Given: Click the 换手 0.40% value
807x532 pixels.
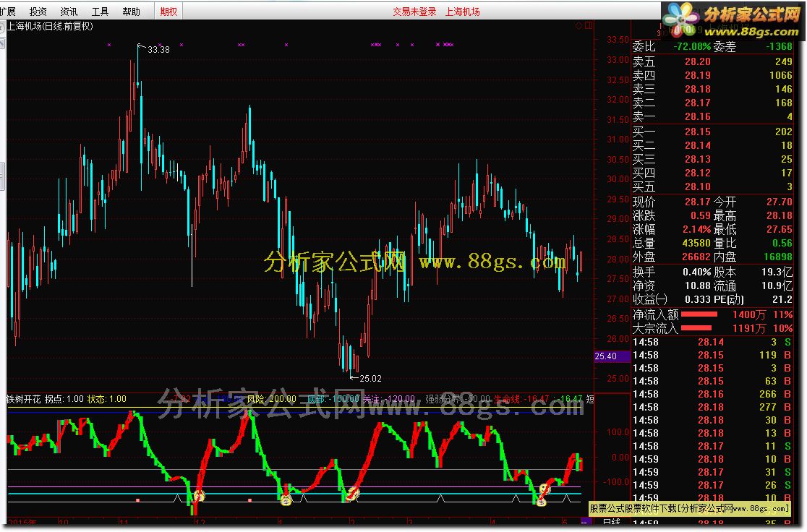Looking at the screenshot, I should (x=697, y=273).
